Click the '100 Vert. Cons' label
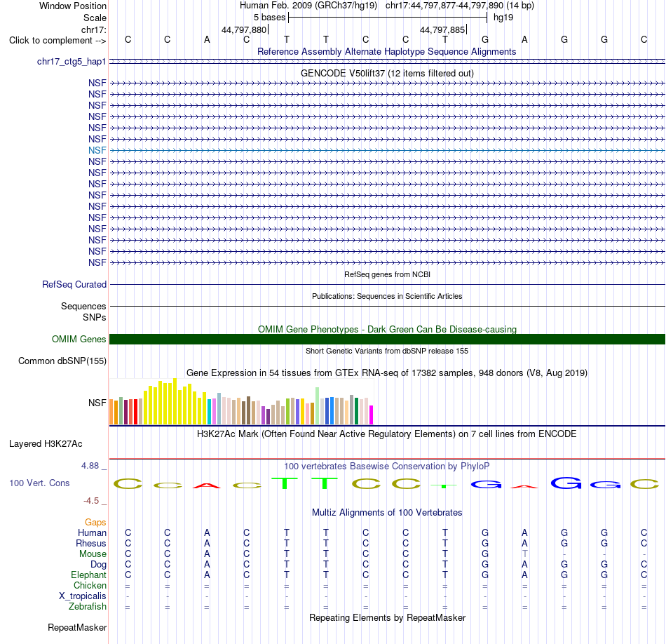The image size is (666, 644). (x=39, y=483)
